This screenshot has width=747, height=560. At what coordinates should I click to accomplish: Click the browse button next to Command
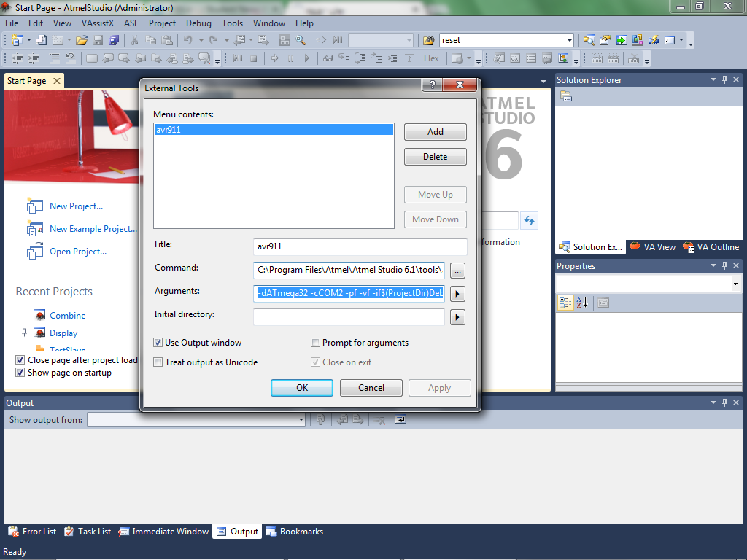(x=457, y=271)
